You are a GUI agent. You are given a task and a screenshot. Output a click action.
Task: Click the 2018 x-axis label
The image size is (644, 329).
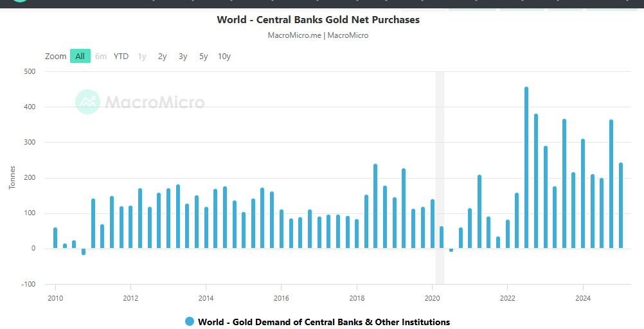pos(357,298)
